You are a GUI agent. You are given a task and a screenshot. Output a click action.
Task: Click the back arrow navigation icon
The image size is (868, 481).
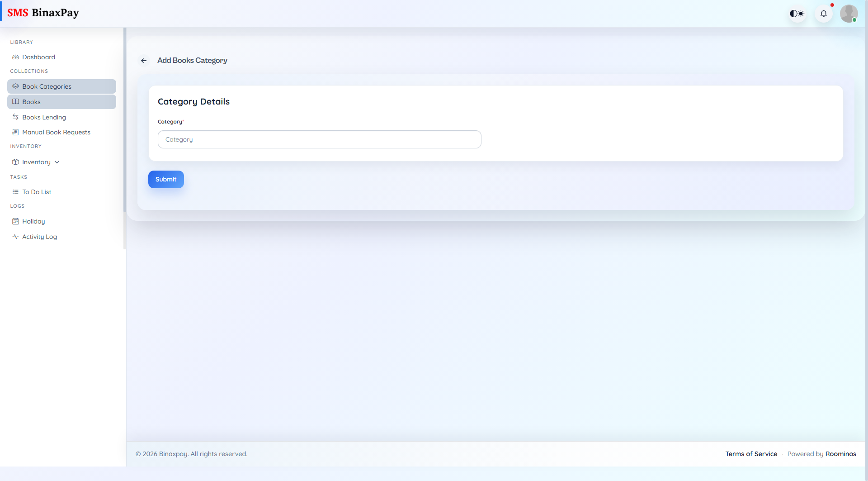[144, 60]
